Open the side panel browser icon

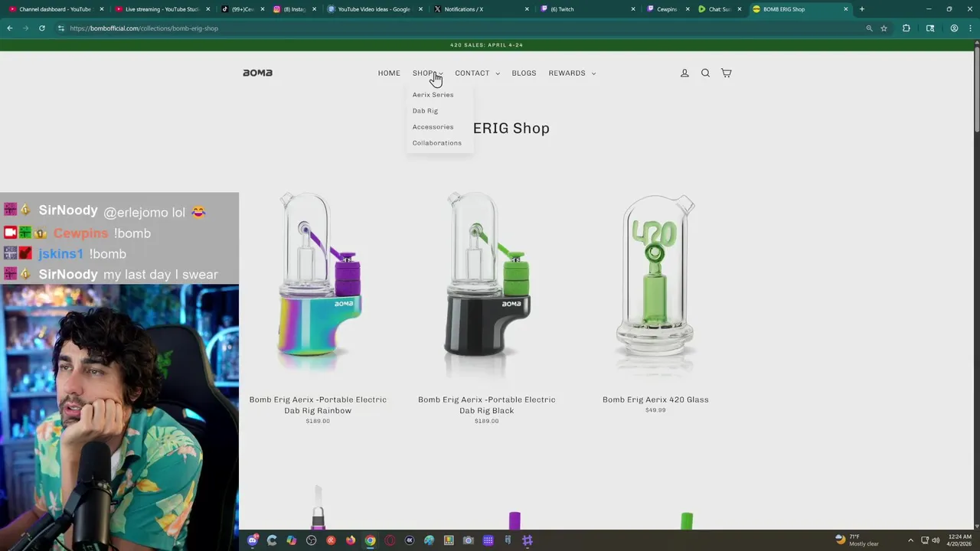[x=930, y=28]
